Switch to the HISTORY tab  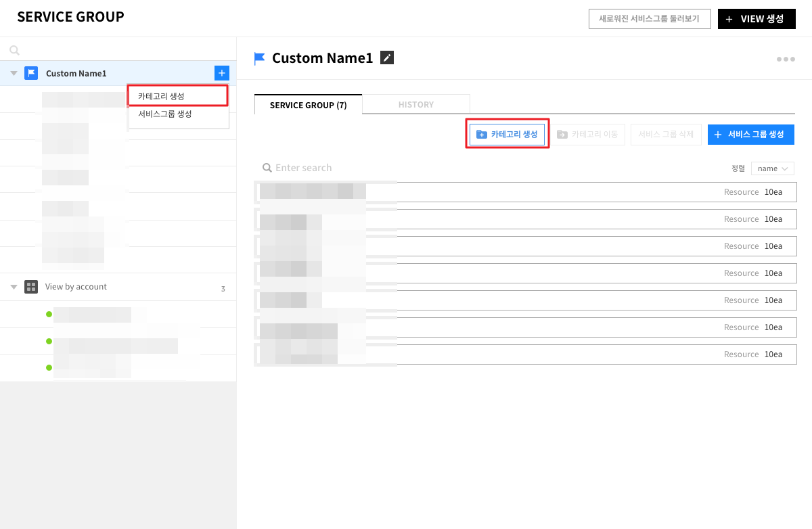[x=415, y=105]
